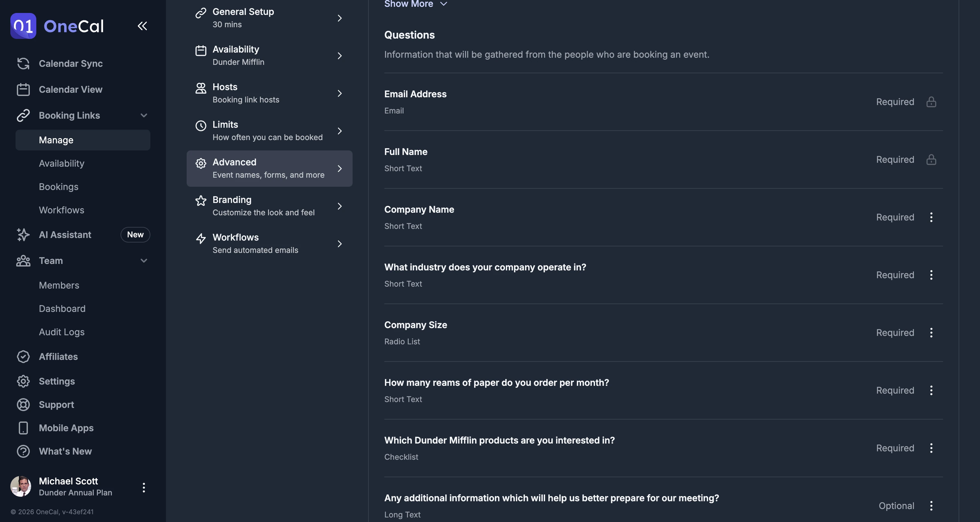Image resolution: width=980 pixels, height=522 pixels.
Task: Open Affiliates via its badge icon
Action: pyautogui.click(x=23, y=357)
